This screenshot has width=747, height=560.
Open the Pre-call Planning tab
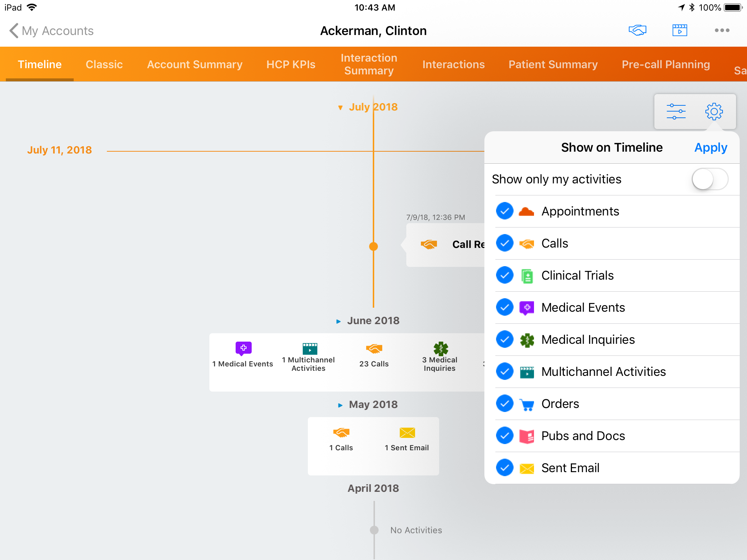point(666,65)
